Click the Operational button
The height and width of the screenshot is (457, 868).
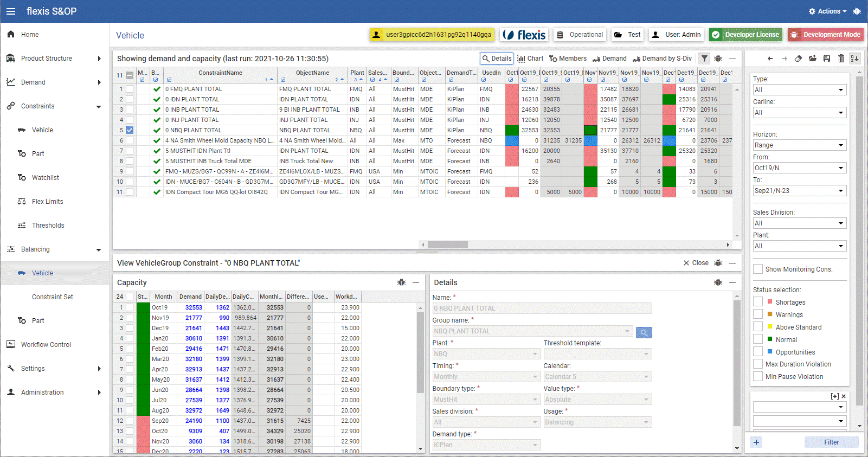pos(580,35)
